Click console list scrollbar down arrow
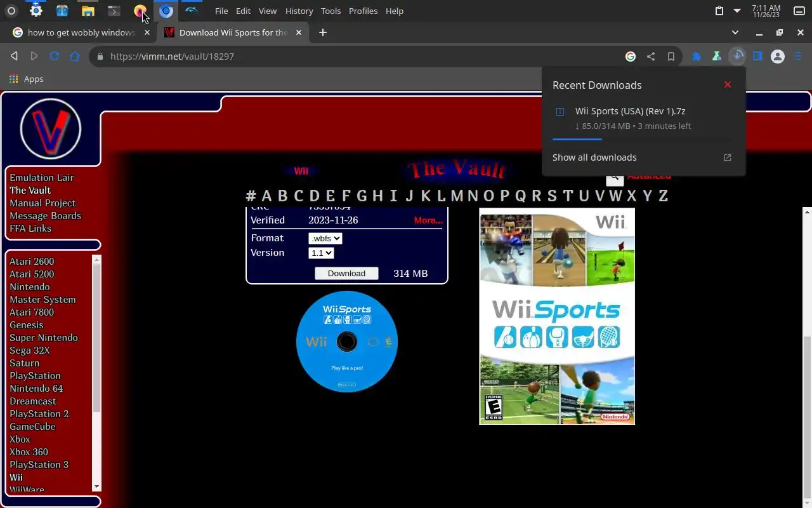 [x=96, y=486]
